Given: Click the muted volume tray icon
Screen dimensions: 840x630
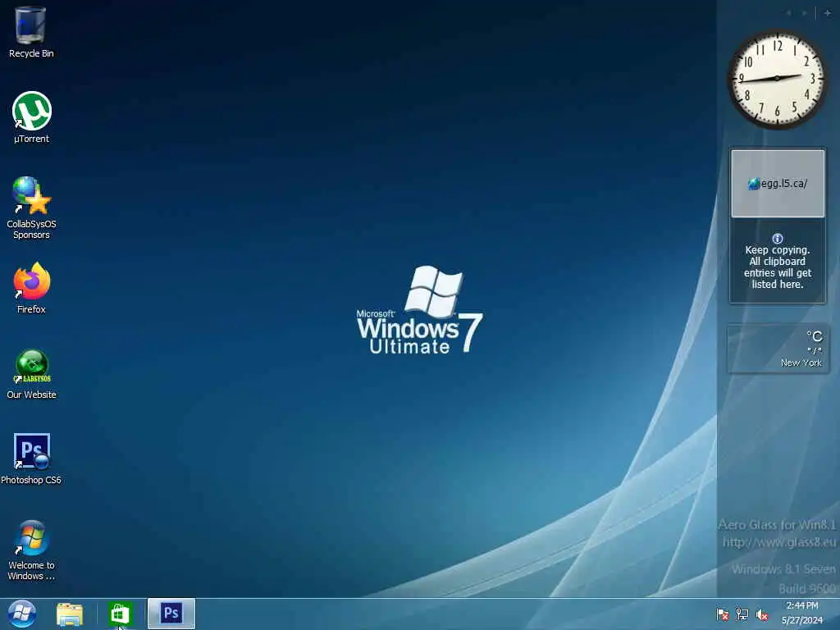Looking at the screenshot, I should (x=761, y=614).
